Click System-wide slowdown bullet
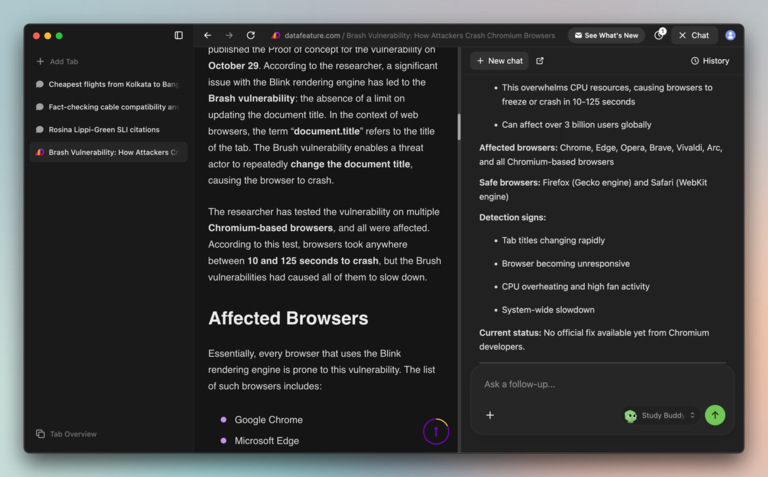 pyautogui.click(x=548, y=310)
